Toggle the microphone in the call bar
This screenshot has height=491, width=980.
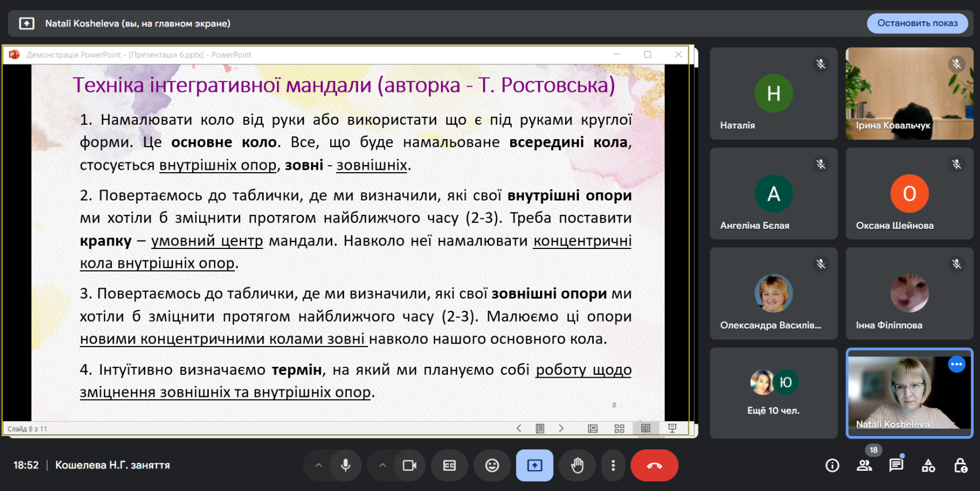[345, 466]
